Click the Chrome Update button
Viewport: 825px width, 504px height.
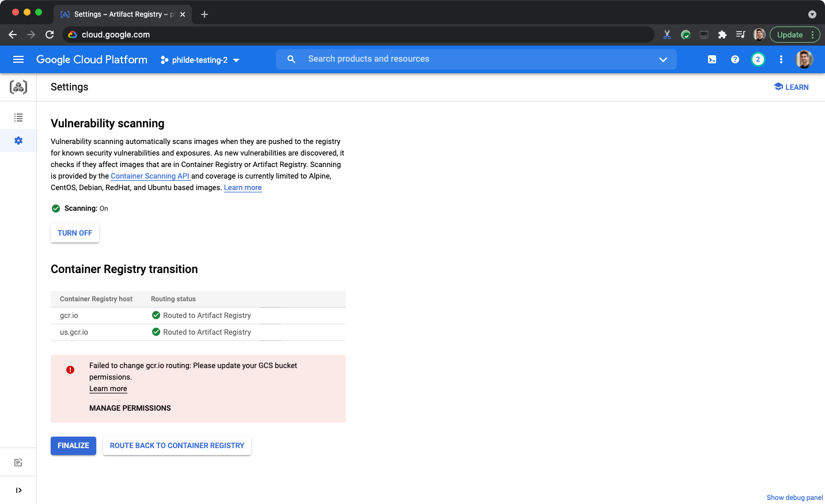click(x=795, y=35)
